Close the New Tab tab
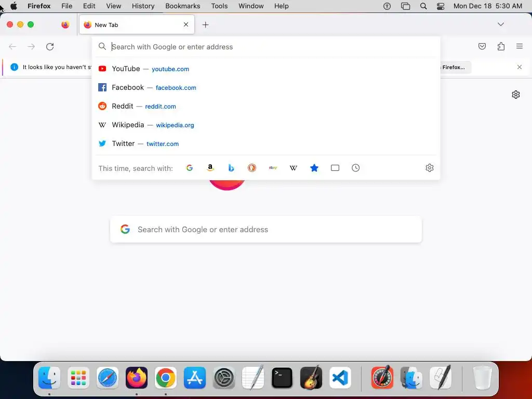 click(186, 24)
